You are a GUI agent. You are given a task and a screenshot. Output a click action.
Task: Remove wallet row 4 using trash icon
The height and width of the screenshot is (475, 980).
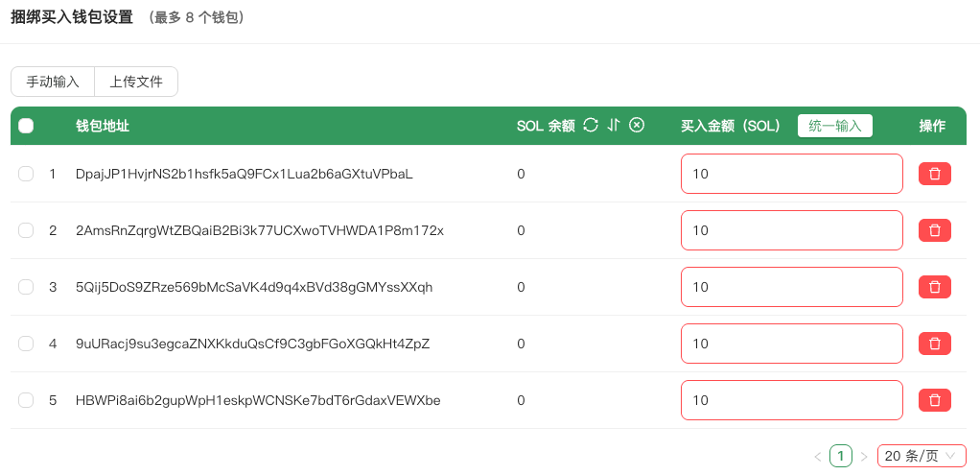934,344
